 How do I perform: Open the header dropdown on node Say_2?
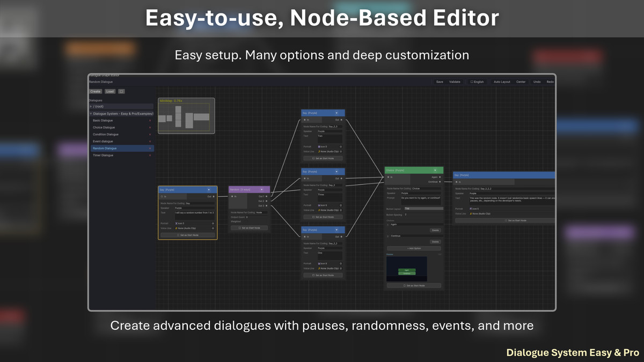tap(336, 172)
